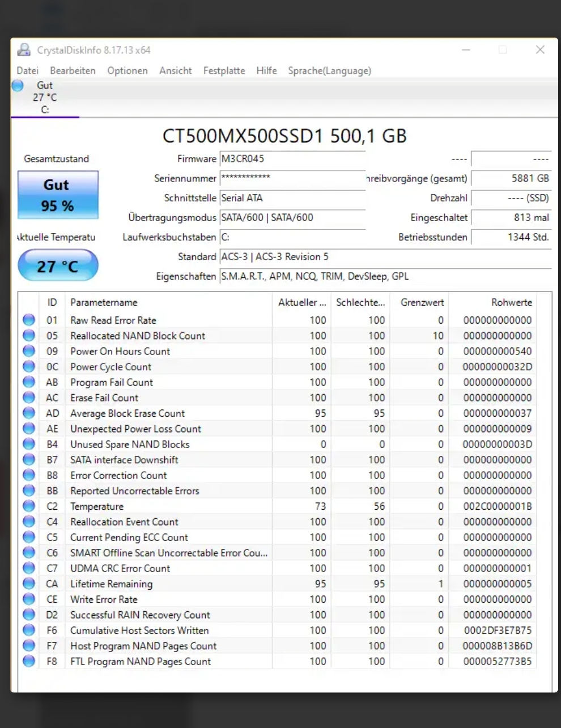This screenshot has height=728, width=561.
Task: Click the 5881 GB total writes value
Action: (511, 179)
